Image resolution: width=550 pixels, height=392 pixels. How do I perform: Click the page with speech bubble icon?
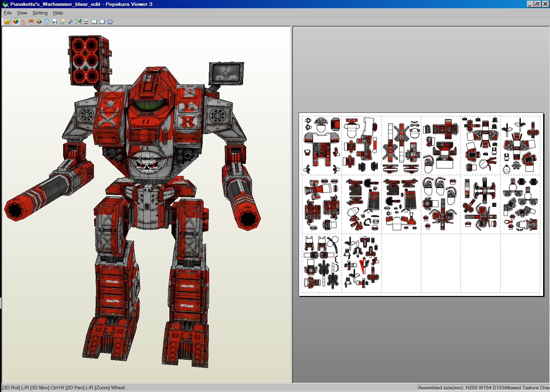point(63,22)
